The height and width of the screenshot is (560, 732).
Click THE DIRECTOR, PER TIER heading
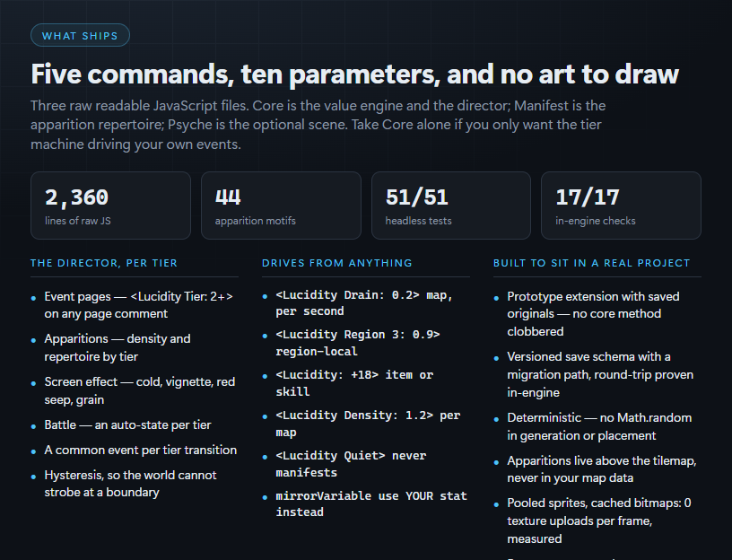(x=104, y=263)
